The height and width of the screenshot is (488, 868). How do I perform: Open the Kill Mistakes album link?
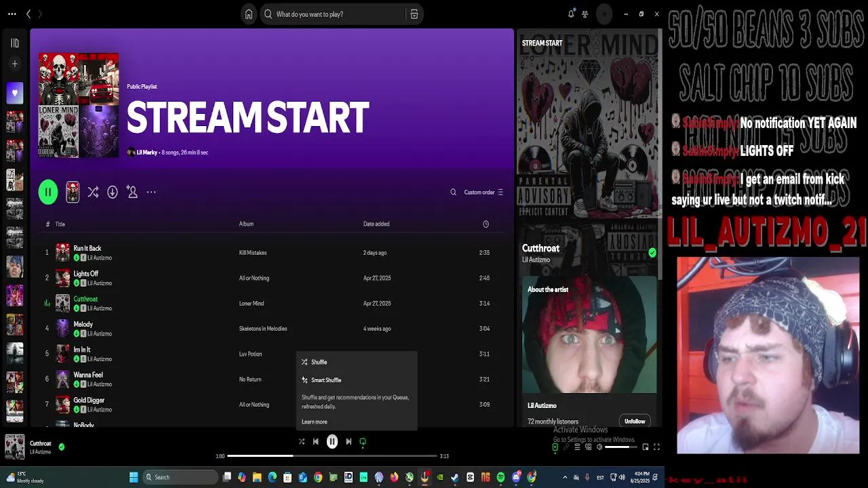point(253,253)
